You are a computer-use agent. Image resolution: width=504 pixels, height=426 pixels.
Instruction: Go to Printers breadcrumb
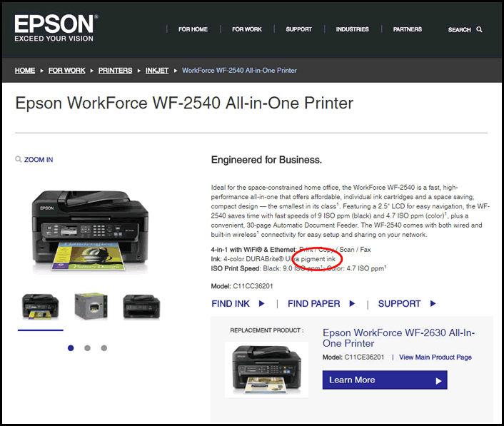pyautogui.click(x=115, y=71)
